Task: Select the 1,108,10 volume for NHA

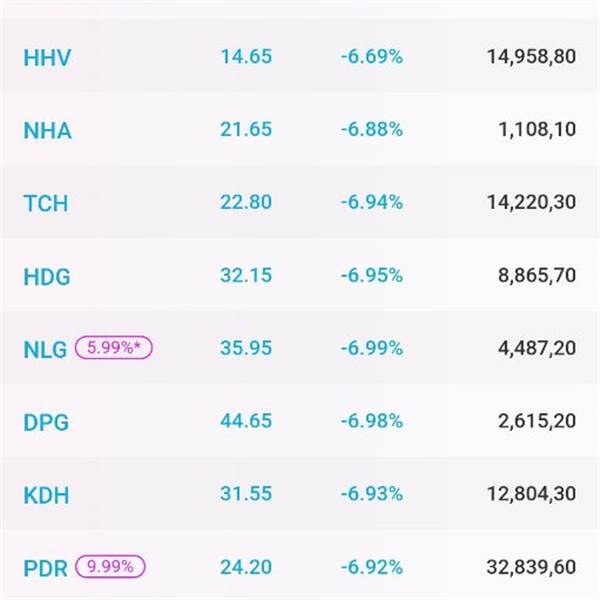Action: tap(536, 129)
